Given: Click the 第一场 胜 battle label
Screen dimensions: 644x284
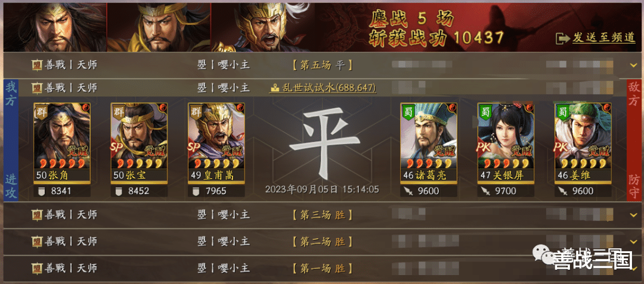Looking at the screenshot, I should click(323, 269).
